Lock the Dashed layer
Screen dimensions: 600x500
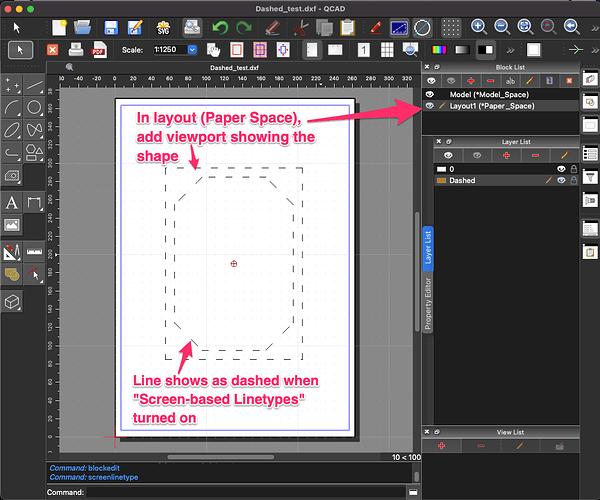click(x=574, y=181)
